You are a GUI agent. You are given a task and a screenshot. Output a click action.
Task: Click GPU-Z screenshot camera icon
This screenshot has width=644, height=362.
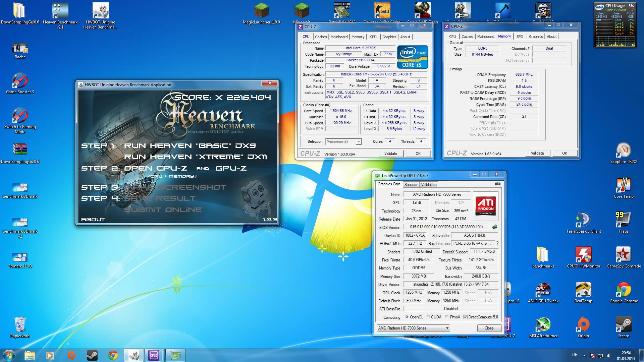pyautogui.click(x=498, y=184)
